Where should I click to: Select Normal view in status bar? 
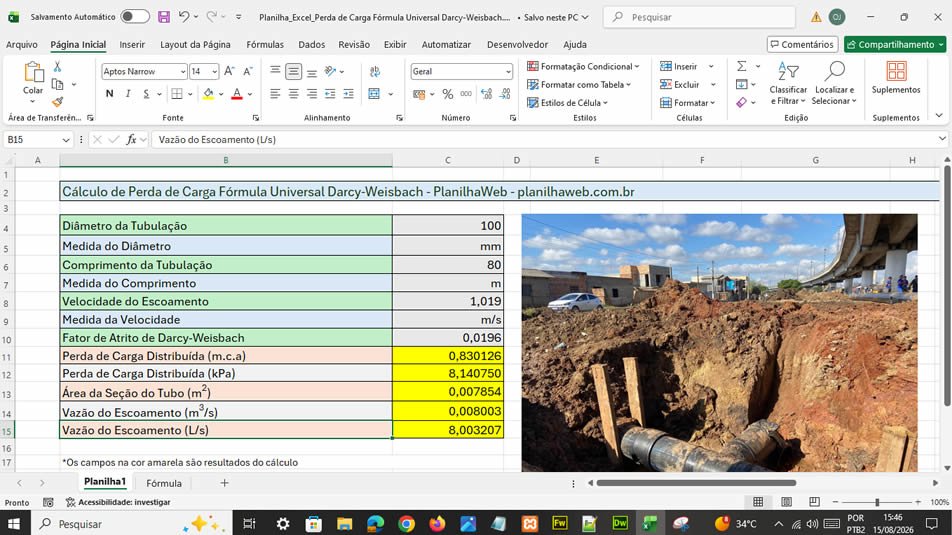click(758, 502)
